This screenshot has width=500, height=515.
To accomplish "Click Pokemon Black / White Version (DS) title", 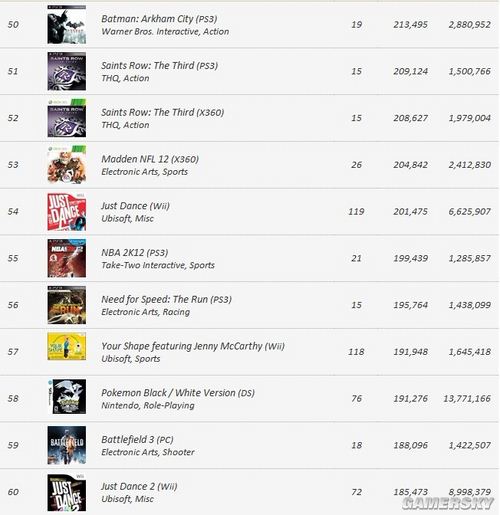I will [178, 393].
